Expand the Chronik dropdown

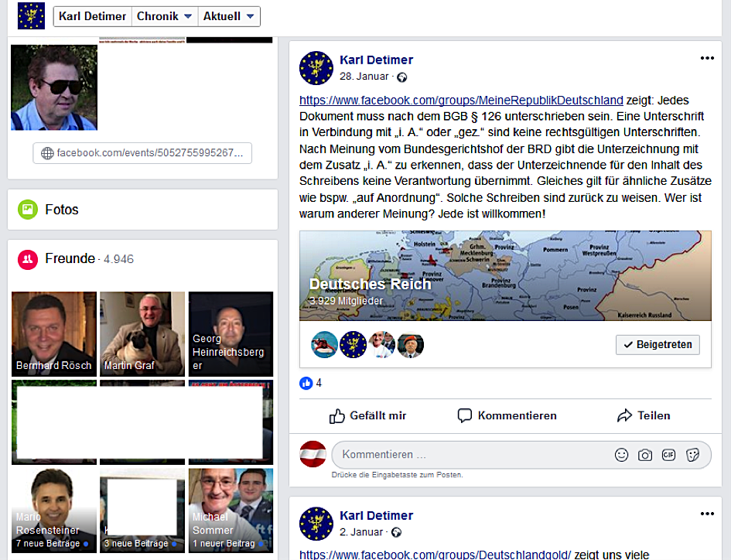(165, 16)
